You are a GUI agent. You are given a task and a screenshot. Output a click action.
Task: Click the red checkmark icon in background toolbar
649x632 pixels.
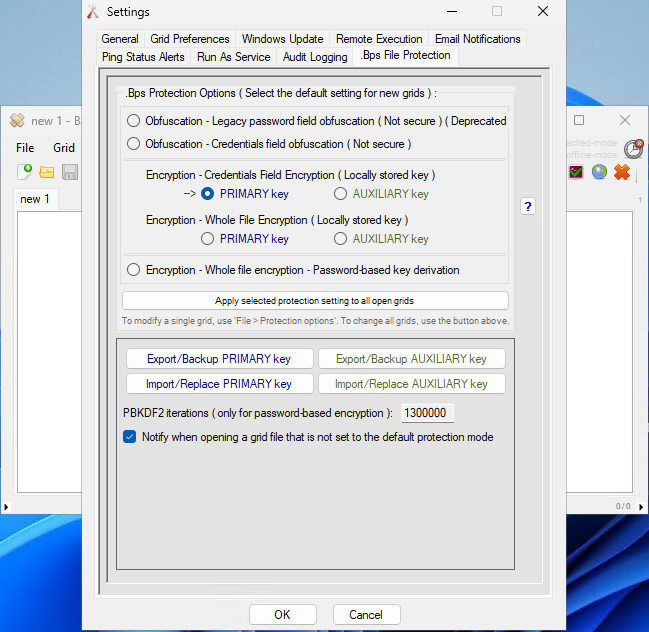576,172
